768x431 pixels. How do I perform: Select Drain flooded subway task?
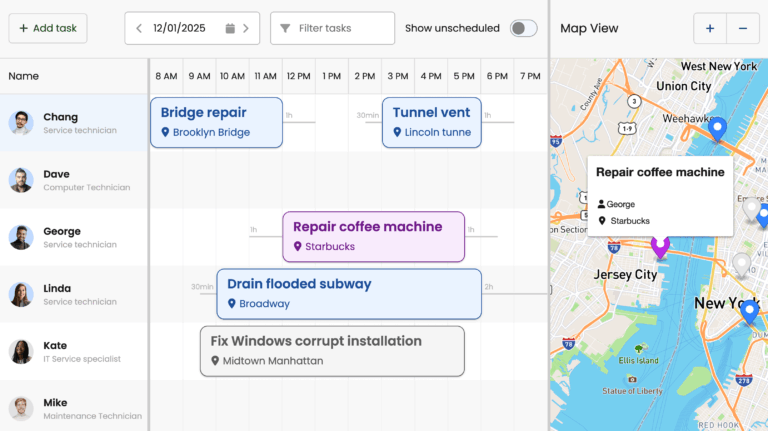coord(349,293)
